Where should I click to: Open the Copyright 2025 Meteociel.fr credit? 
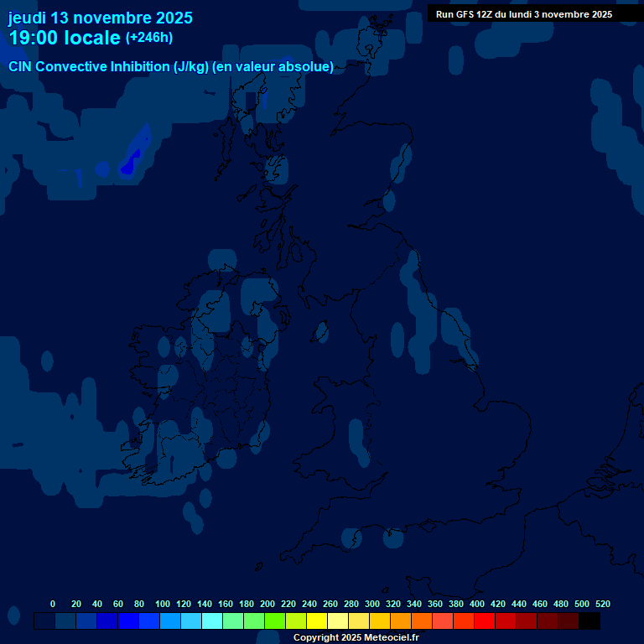click(356, 638)
